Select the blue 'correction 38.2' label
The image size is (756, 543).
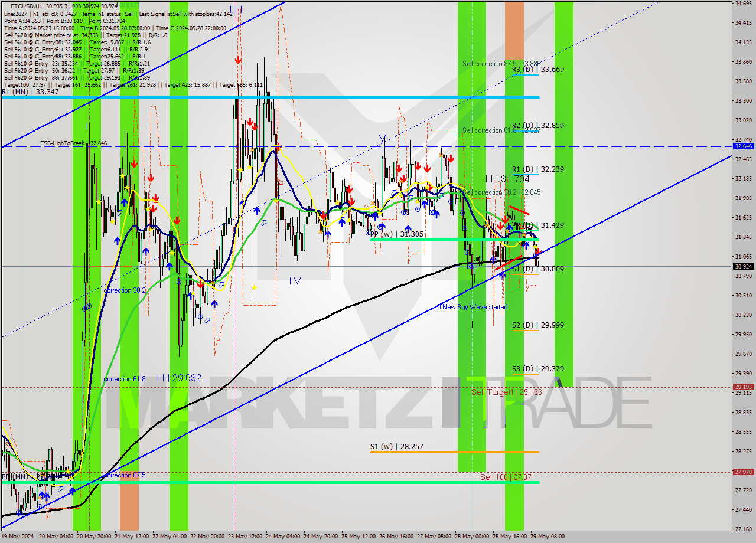click(x=125, y=291)
